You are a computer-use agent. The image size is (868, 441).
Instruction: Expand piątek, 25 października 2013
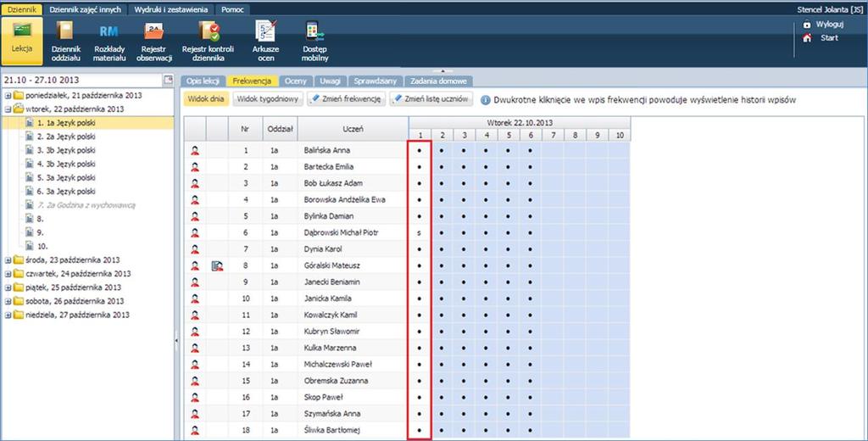pos(8,287)
